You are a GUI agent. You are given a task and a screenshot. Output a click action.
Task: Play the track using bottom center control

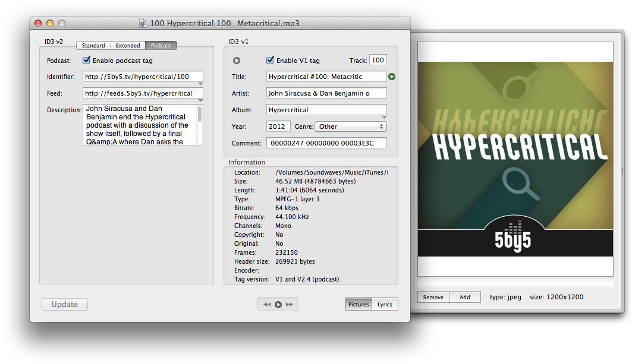tap(278, 305)
